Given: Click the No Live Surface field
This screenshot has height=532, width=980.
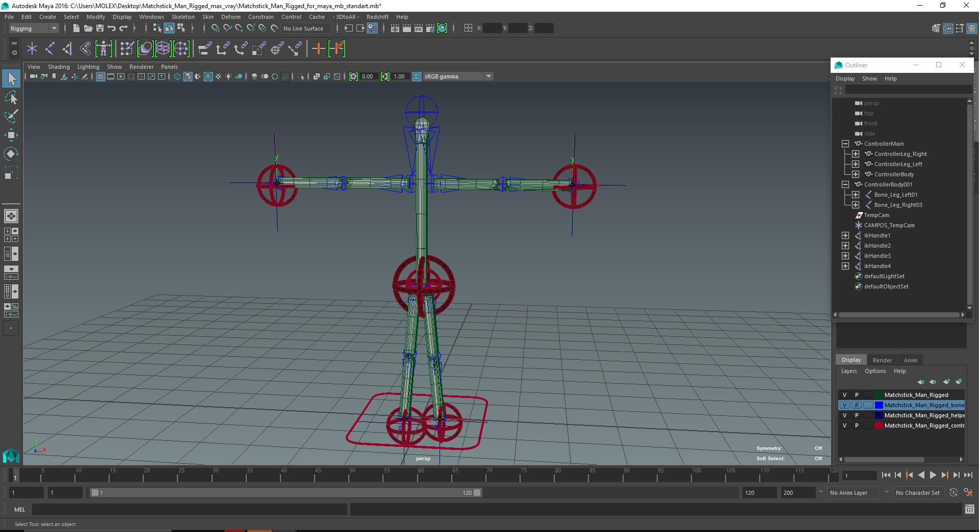Looking at the screenshot, I should (x=306, y=29).
